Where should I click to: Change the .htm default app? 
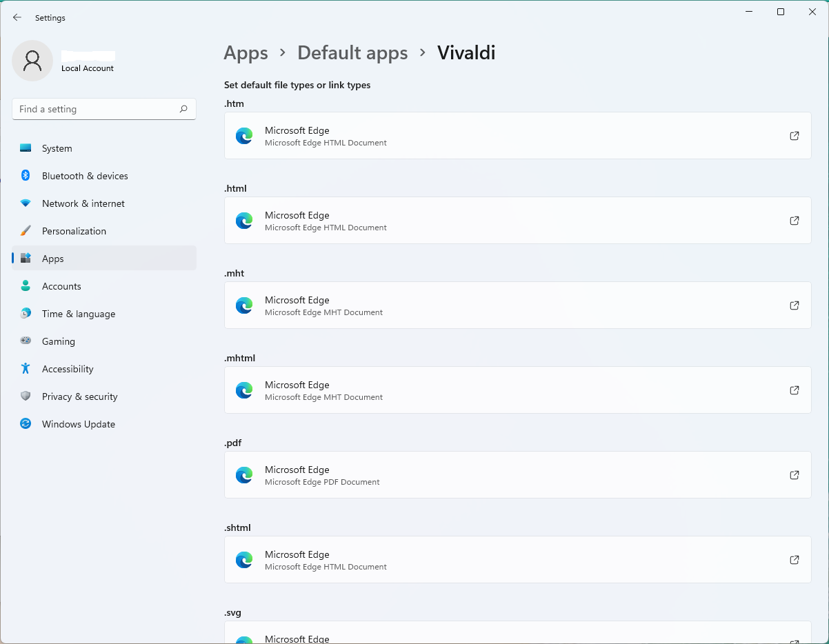(518, 136)
